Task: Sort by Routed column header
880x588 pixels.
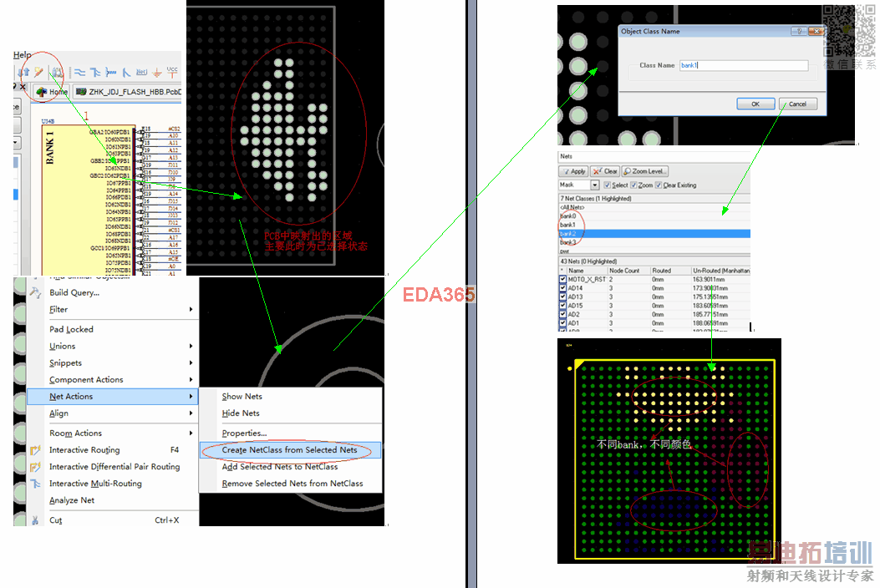Action: [670, 271]
